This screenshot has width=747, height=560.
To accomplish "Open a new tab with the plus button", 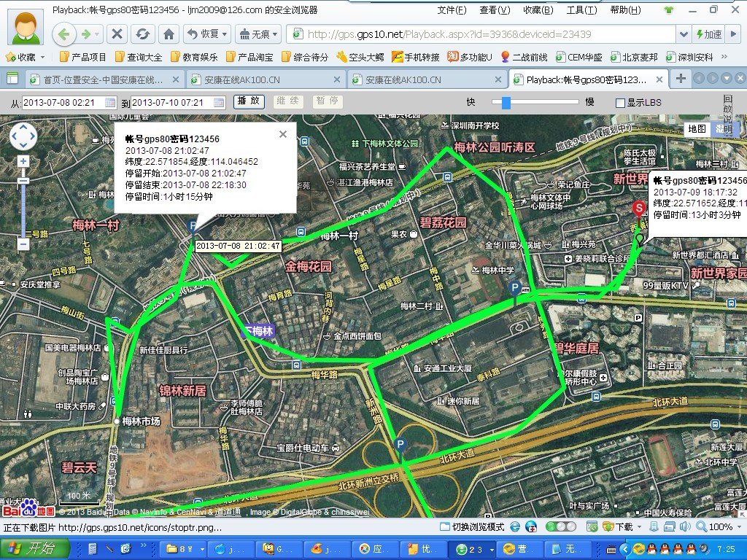I will point(681,79).
